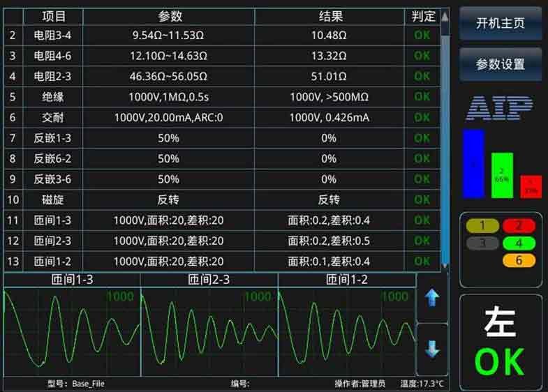This screenshot has width=548, height=392.
Task: Click the parameter 9.54Ω~11.53Ω
Action: [168, 36]
